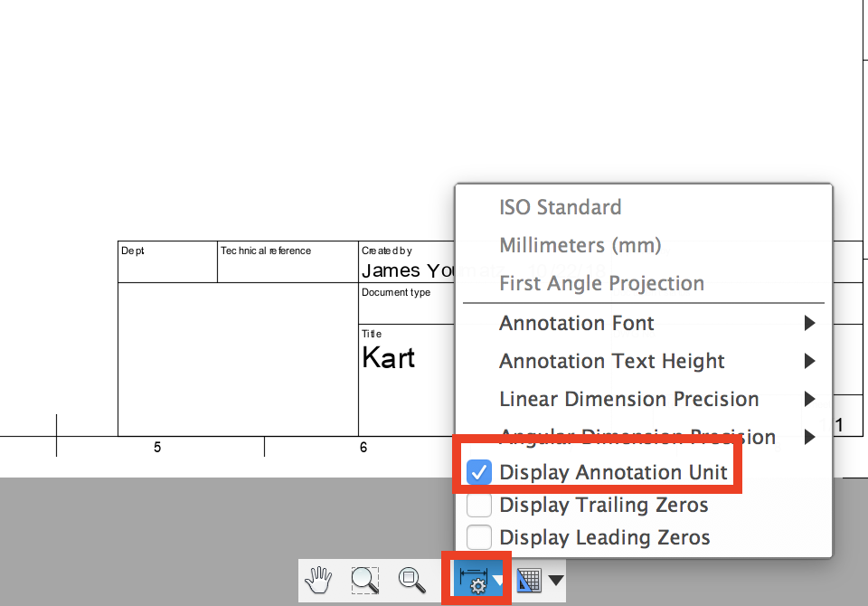Click the Title field showing Kart
The height and width of the screenshot is (606, 868).
tap(389, 357)
